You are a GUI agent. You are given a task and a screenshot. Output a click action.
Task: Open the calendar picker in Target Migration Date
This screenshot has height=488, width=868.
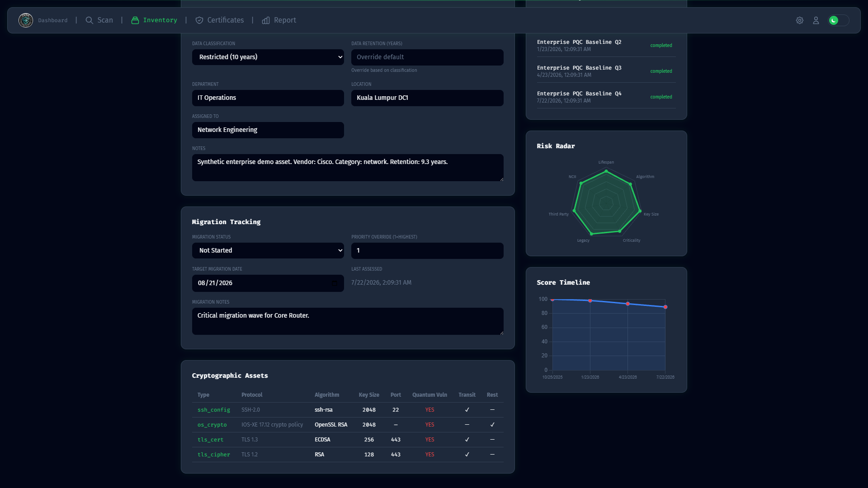pyautogui.click(x=335, y=283)
